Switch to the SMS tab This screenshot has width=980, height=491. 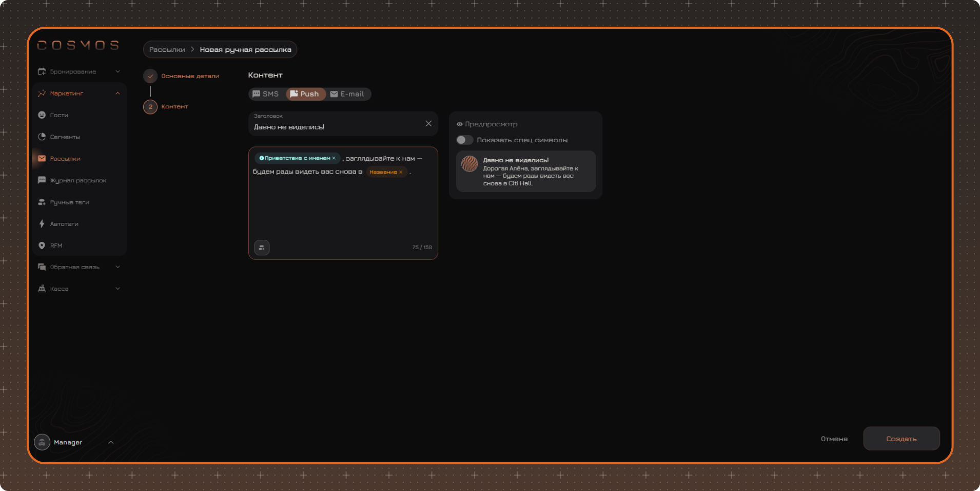coord(266,94)
